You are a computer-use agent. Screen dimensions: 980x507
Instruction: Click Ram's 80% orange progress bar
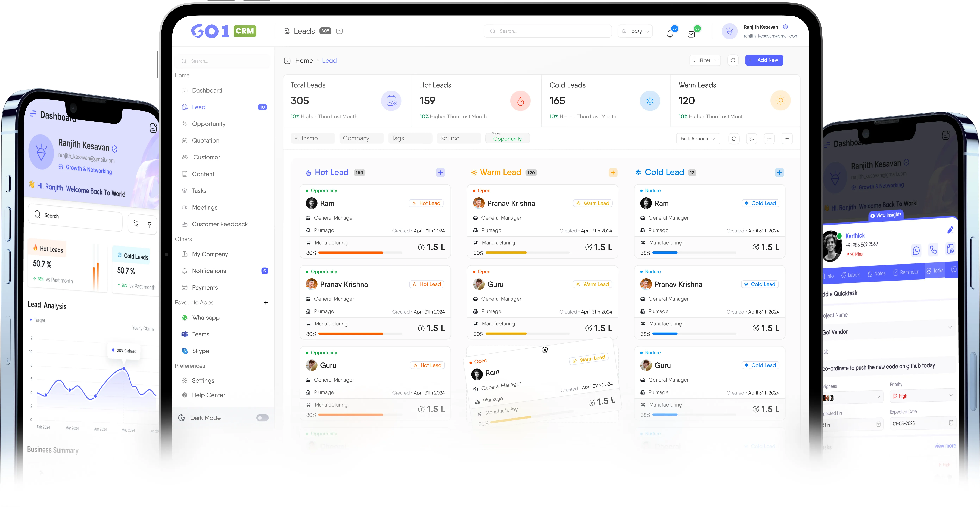tap(350, 253)
